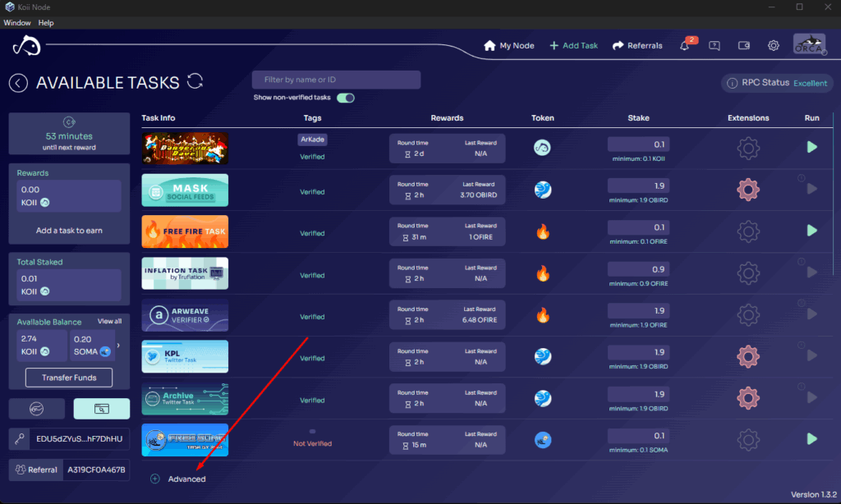Open the wallet icon in top bar
The width and height of the screenshot is (841, 504).
pyautogui.click(x=744, y=46)
